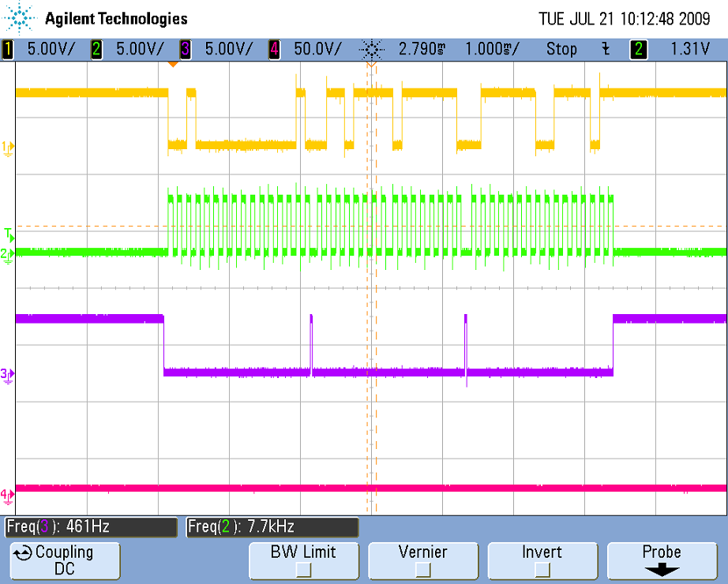728x584 pixels.
Task: Open the Probe submenu softkey
Action: click(x=662, y=561)
